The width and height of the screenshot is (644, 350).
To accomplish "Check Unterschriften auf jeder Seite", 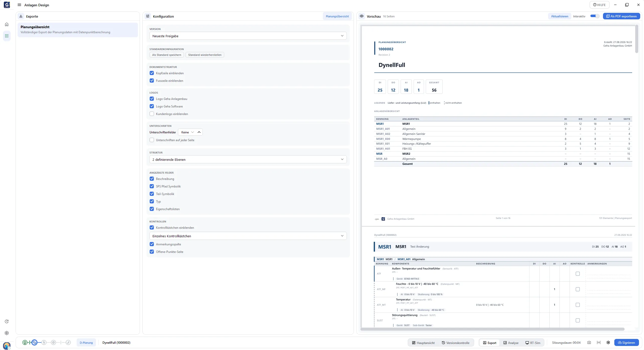I will tap(152, 140).
